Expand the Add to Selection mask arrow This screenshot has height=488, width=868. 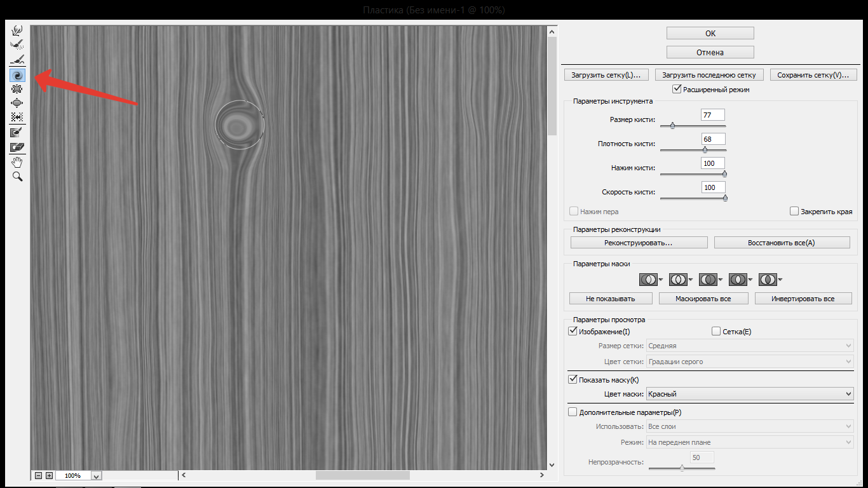(x=691, y=280)
